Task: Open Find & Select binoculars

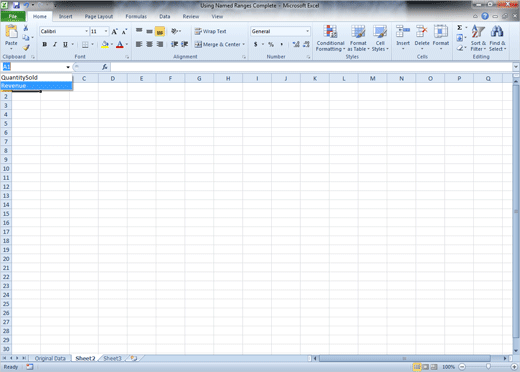Action: pos(497,38)
